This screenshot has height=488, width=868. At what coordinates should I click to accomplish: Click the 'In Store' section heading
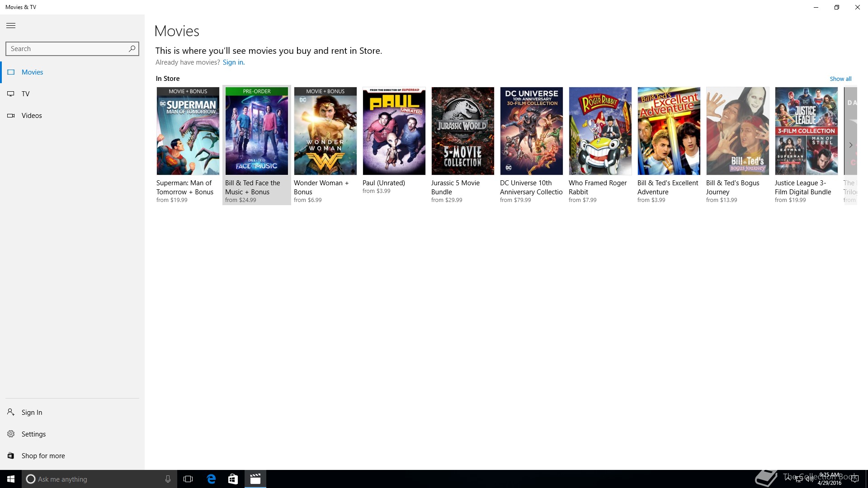pyautogui.click(x=168, y=79)
